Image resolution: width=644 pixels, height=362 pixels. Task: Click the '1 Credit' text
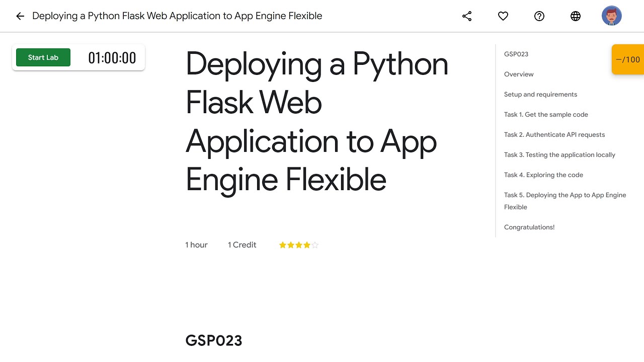(x=242, y=245)
